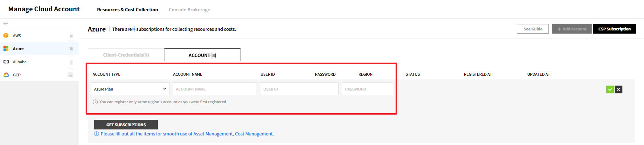
Task: Open Resources & Cost Collection tab
Action: (x=127, y=10)
